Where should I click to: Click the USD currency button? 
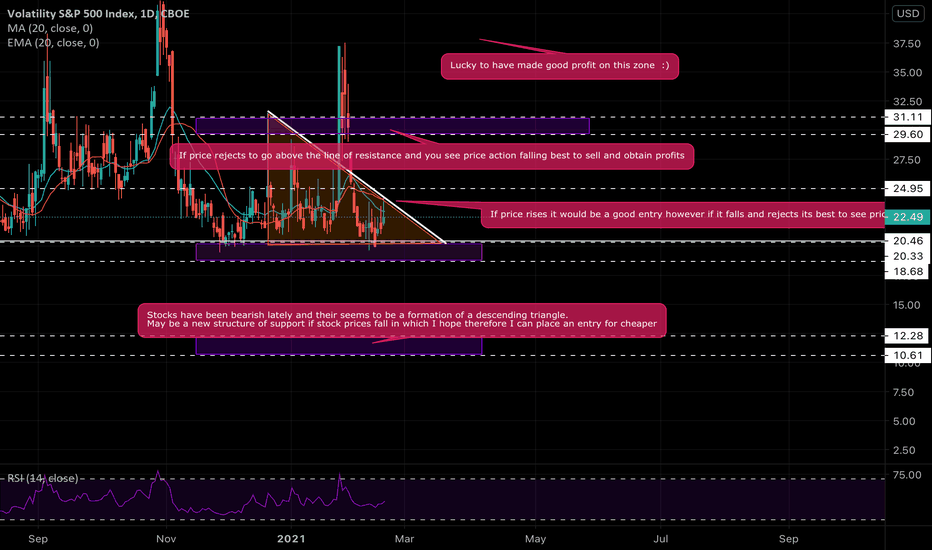pos(908,14)
